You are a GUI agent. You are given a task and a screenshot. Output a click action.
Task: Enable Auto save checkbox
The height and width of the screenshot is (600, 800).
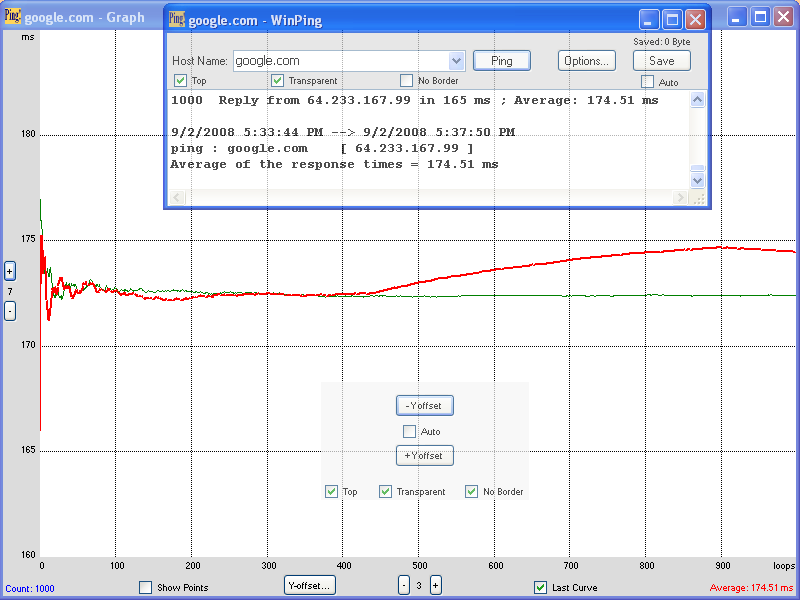click(647, 82)
